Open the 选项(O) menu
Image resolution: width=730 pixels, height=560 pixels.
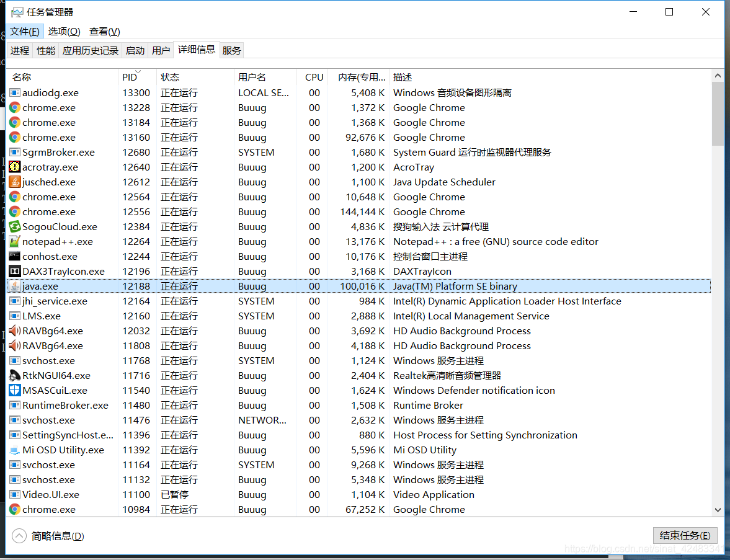[x=65, y=31]
